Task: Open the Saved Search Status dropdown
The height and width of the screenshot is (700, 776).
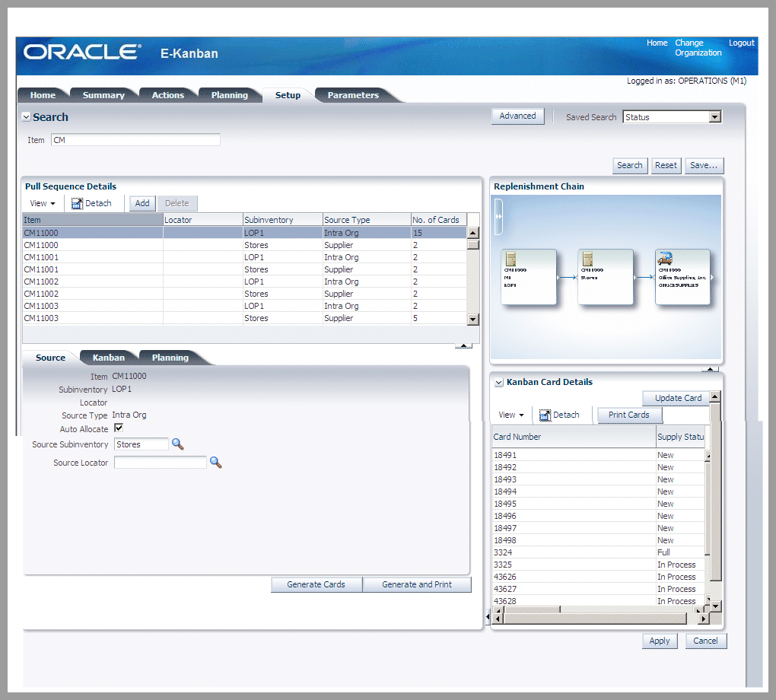Action: (714, 117)
